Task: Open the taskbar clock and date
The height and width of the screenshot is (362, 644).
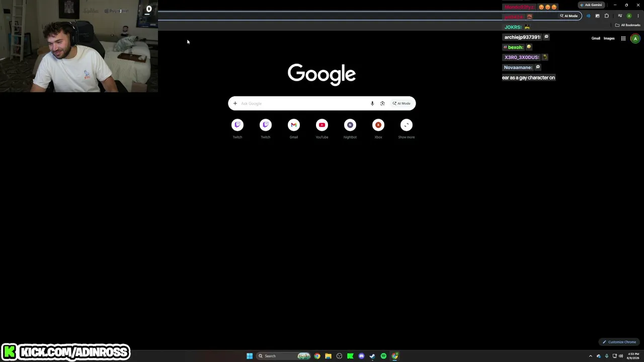Action: pyautogui.click(x=633, y=356)
